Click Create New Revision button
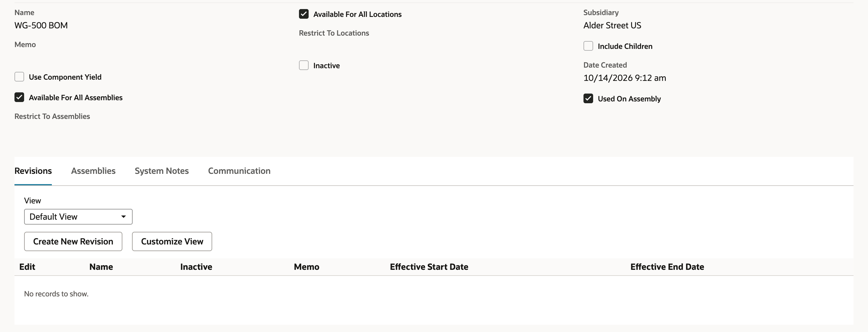Viewport: 868px width, 332px height. [73, 241]
